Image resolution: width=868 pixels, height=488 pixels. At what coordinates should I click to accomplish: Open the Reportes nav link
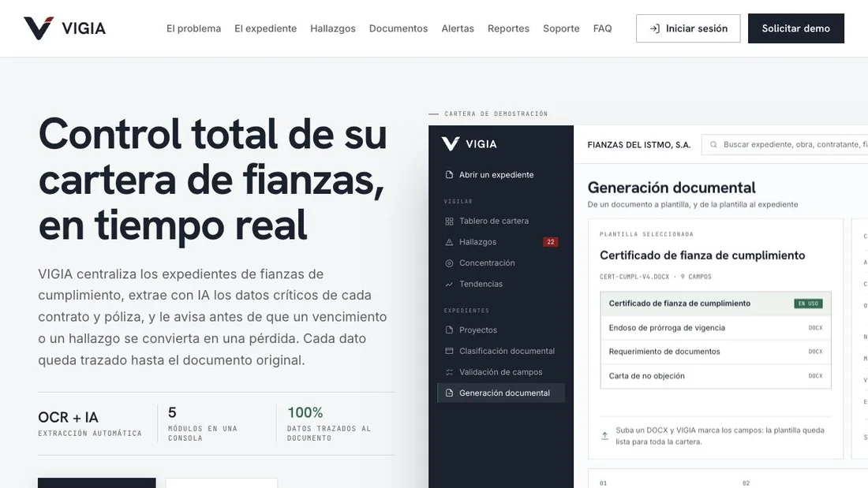[x=508, y=28]
